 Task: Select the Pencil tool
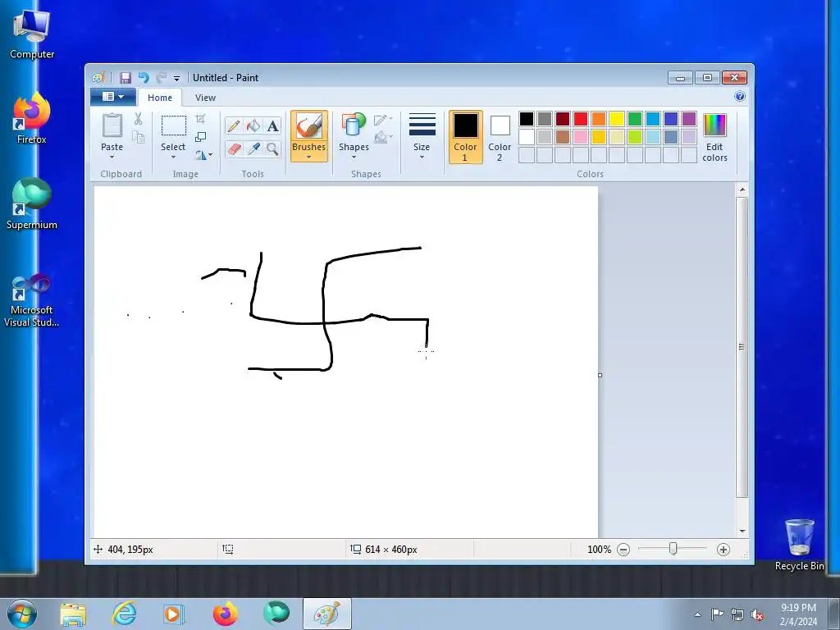coord(234,126)
